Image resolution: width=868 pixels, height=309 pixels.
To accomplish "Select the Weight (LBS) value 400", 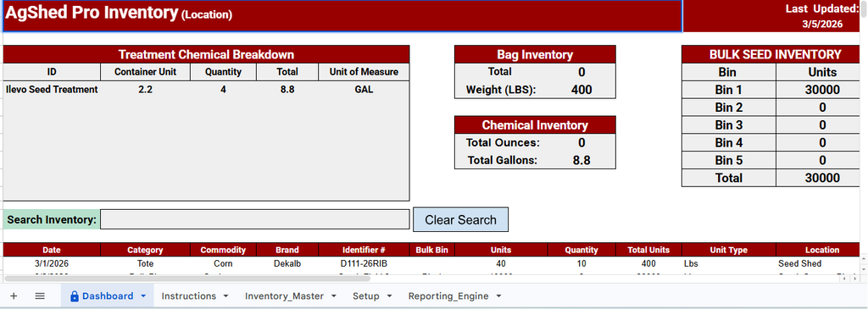I will tap(581, 90).
